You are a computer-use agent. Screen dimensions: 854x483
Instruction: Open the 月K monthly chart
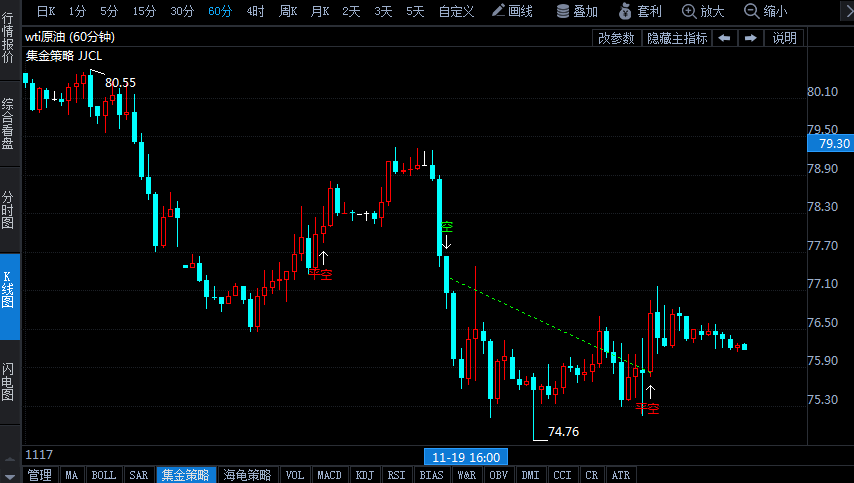tap(320, 11)
